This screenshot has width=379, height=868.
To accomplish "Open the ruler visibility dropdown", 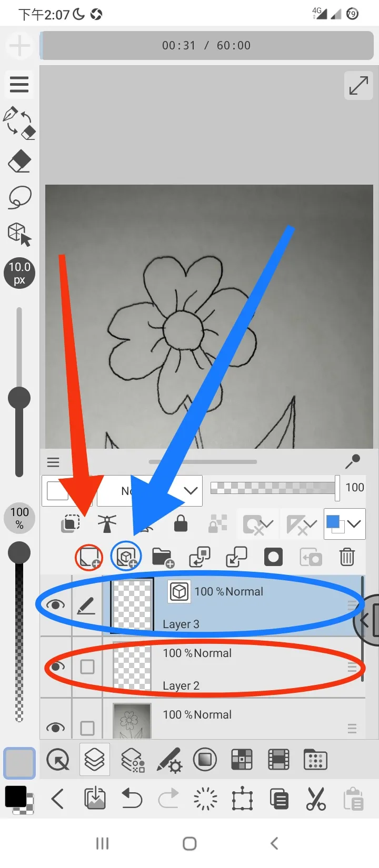I will tap(301, 524).
